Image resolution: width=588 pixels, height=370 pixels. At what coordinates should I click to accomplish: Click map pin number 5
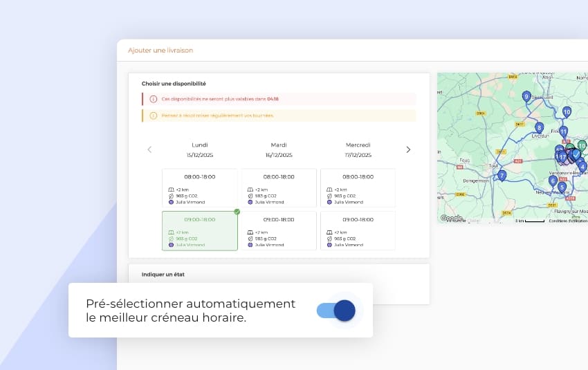click(562, 187)
